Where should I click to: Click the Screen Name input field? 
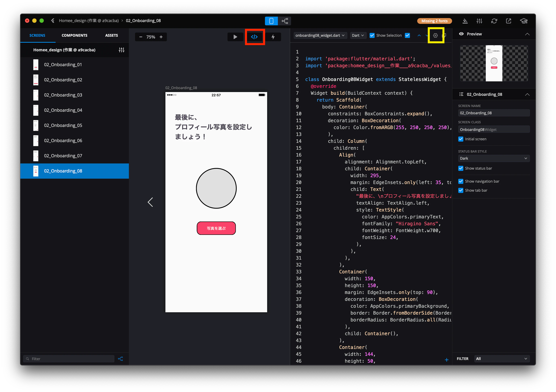click(494, 113)
